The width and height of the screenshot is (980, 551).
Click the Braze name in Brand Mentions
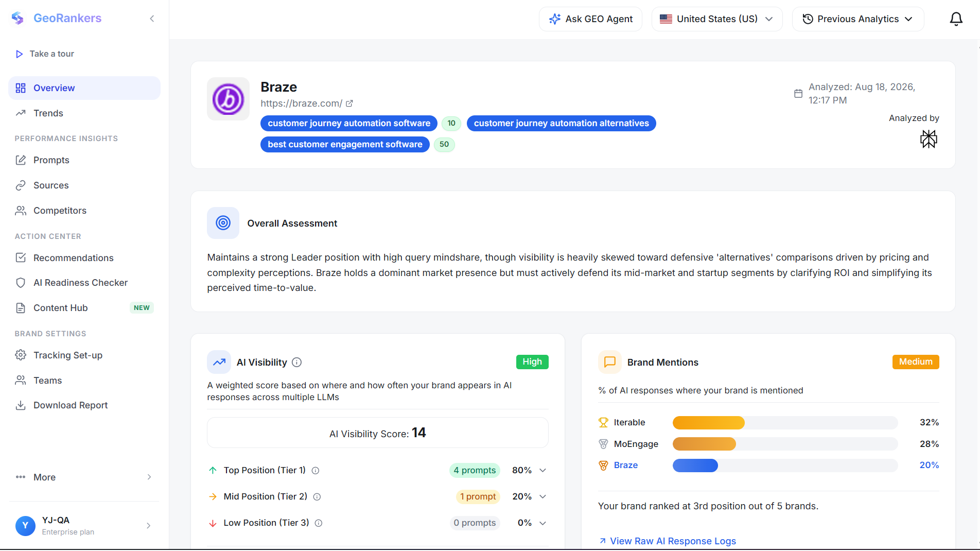click(626, 466)
